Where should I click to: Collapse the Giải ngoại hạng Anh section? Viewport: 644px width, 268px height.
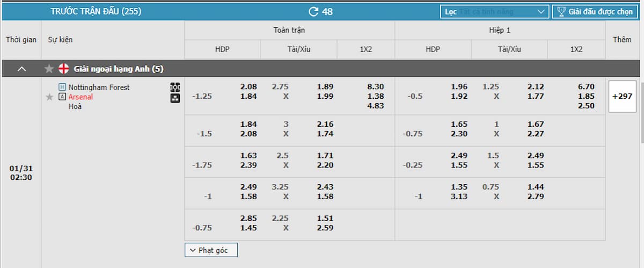tap(22, 69)
